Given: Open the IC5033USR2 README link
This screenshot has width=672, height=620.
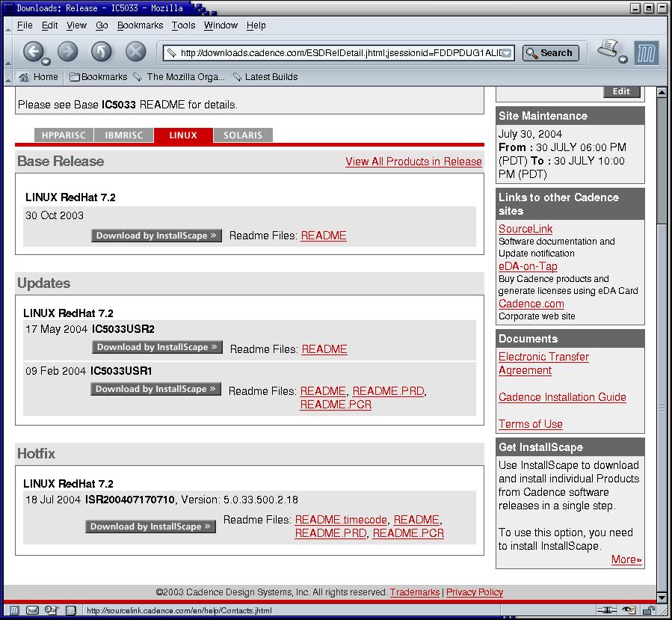Looking at the screenshot, I should pyautogui.click(x=324, y=349).
